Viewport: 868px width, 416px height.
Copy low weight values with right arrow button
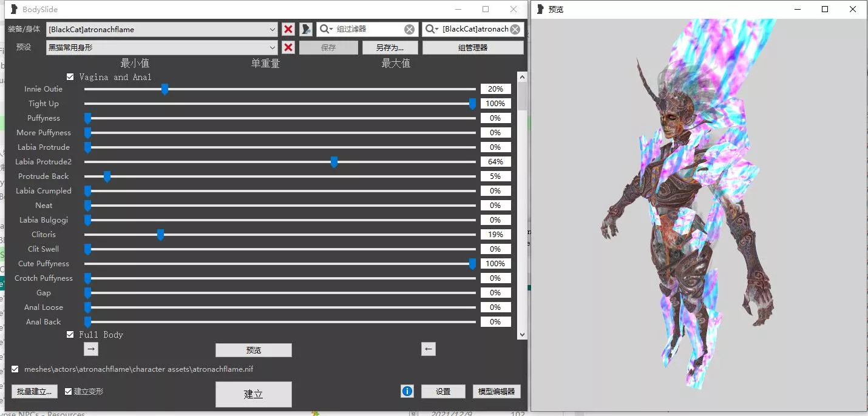(90, 349)
